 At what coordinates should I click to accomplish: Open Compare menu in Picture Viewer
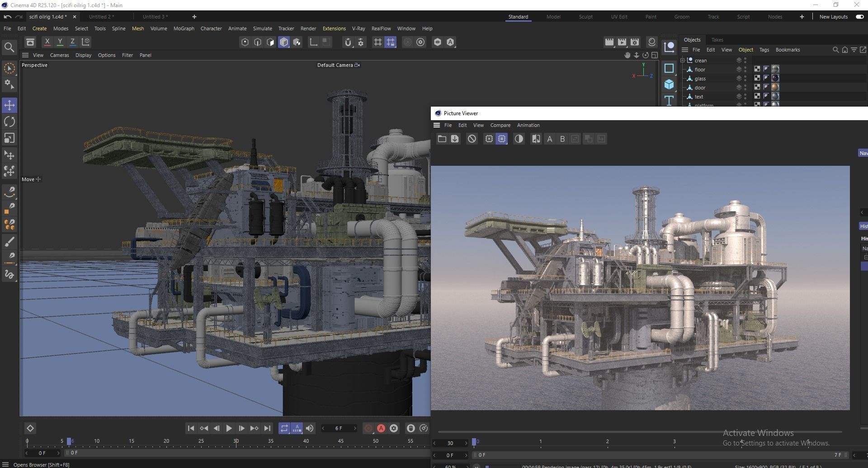coord(500,125)
